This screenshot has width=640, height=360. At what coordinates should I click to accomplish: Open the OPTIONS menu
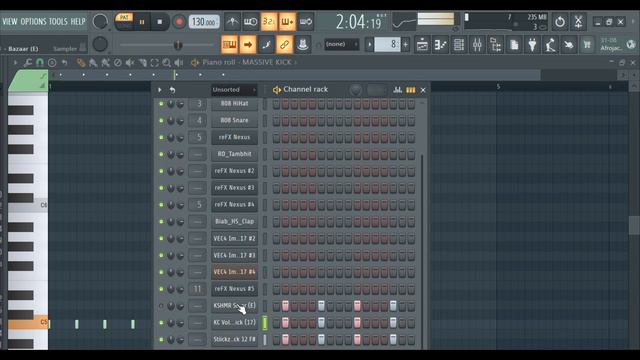(33, 22)
